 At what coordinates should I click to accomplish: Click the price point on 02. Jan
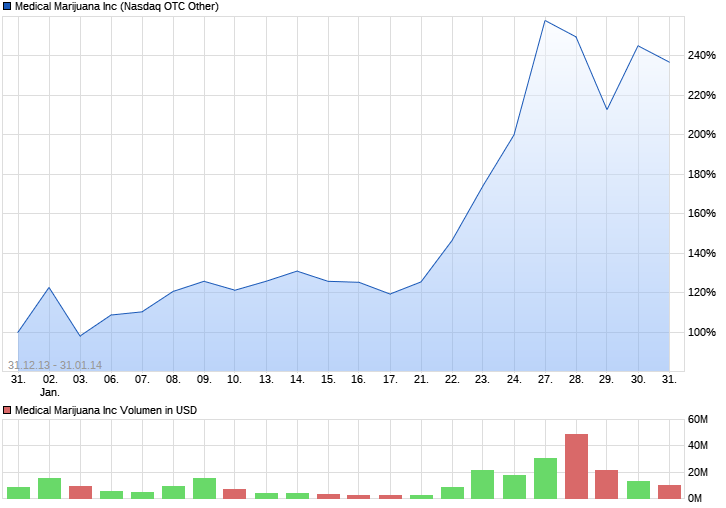49,288
